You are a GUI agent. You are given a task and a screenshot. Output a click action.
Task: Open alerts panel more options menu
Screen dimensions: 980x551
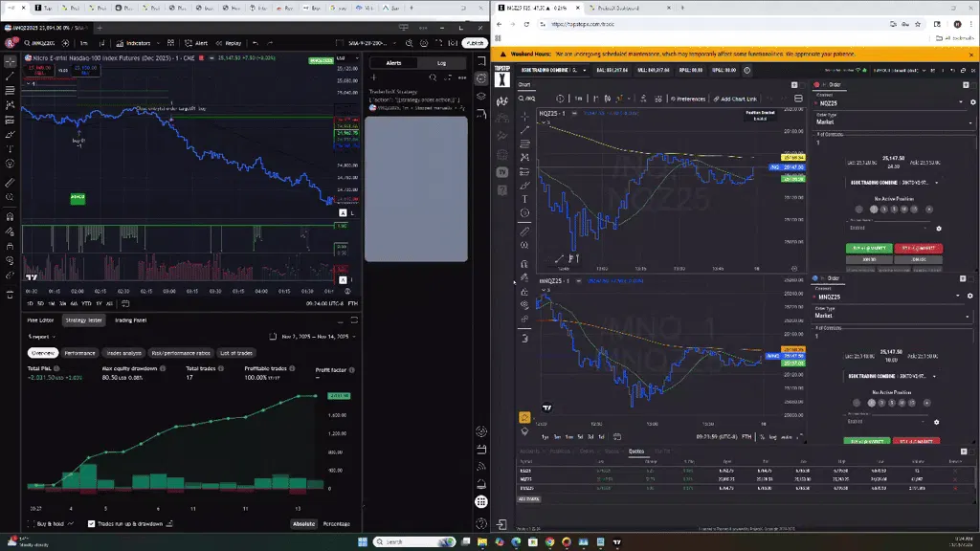click(462, 78)
